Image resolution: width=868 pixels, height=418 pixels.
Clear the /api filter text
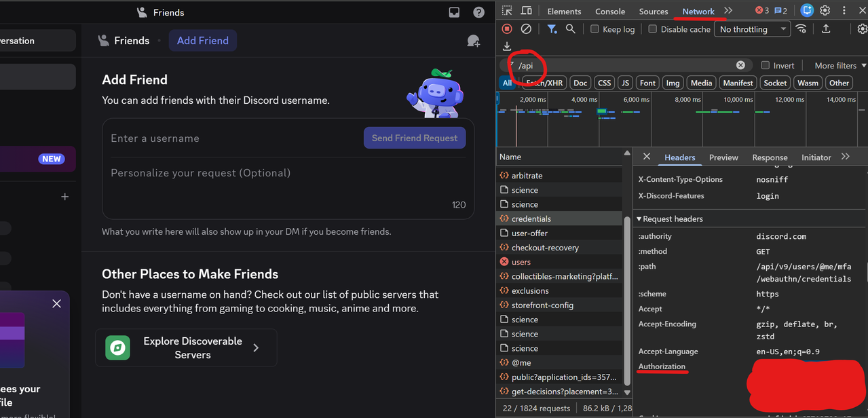pos(740,65)
